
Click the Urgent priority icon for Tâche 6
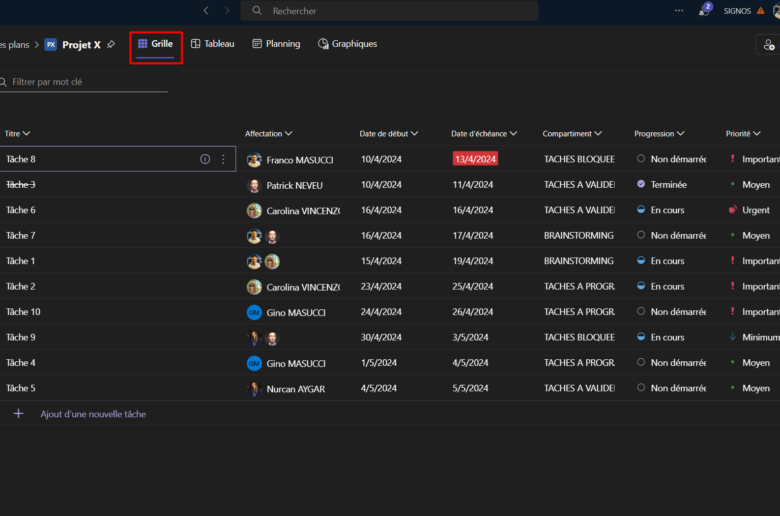click(x=733, y=210)
